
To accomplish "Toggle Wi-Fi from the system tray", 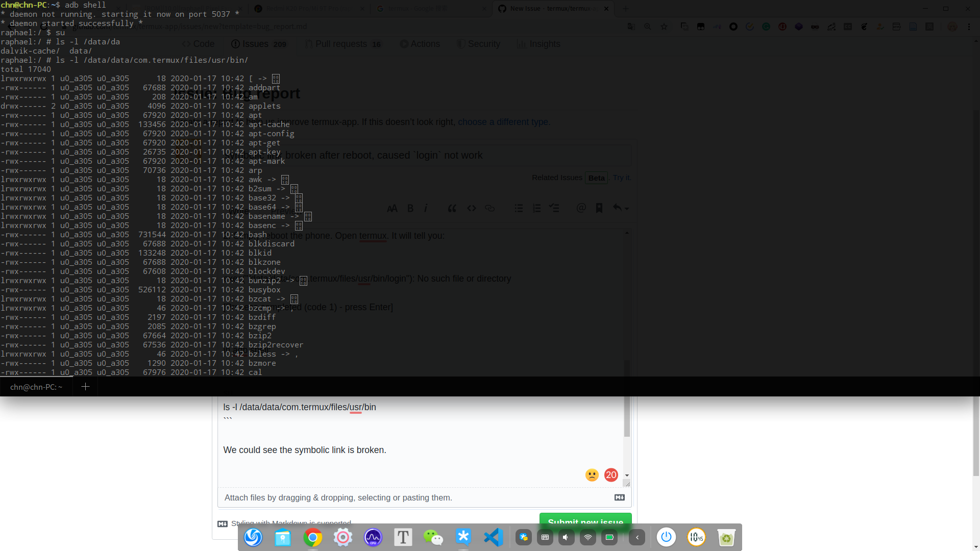I will click(x=587, y=537).
